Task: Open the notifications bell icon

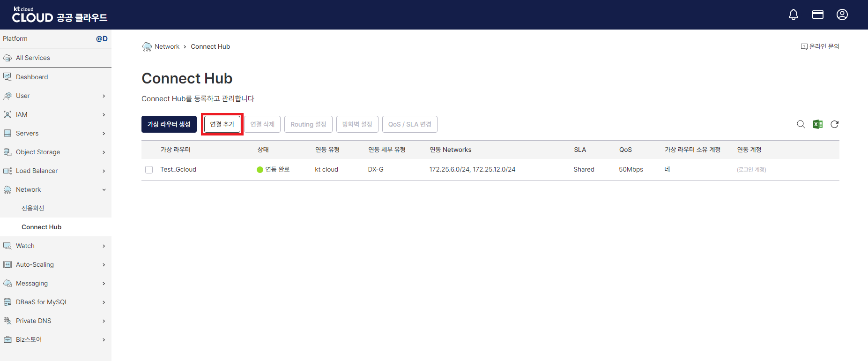Action: pos(794,15)
